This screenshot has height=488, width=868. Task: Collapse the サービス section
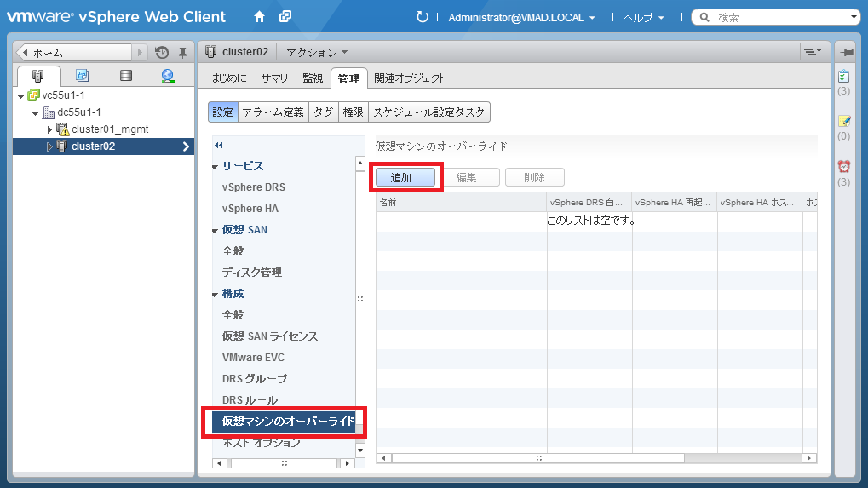click(215, 167)
